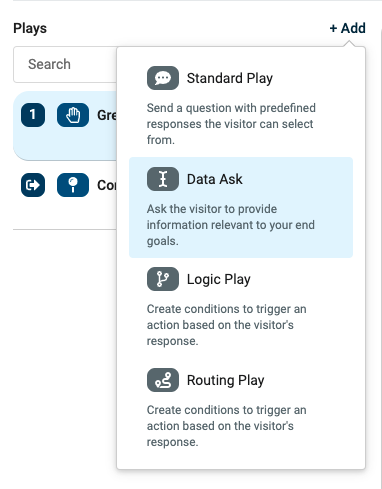Click Routing Play description text
The height and width of the screenshot is (489, 382).
[226, 426]
